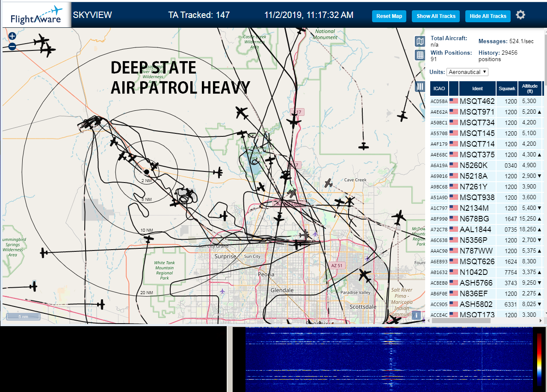The height and width of the screenshot is (392, 547).
Task: Click the black receiver site dot
Action: (x=146, y=171)
